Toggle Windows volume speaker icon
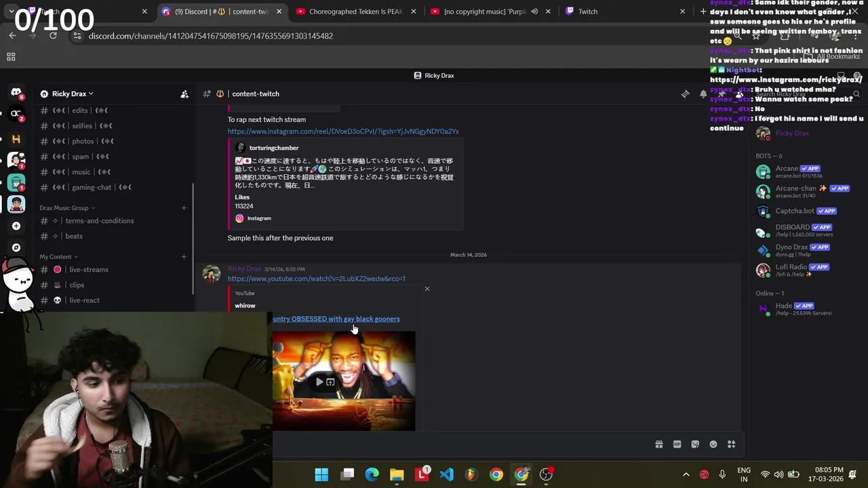The image size is (868, 488). pos(778,474)
